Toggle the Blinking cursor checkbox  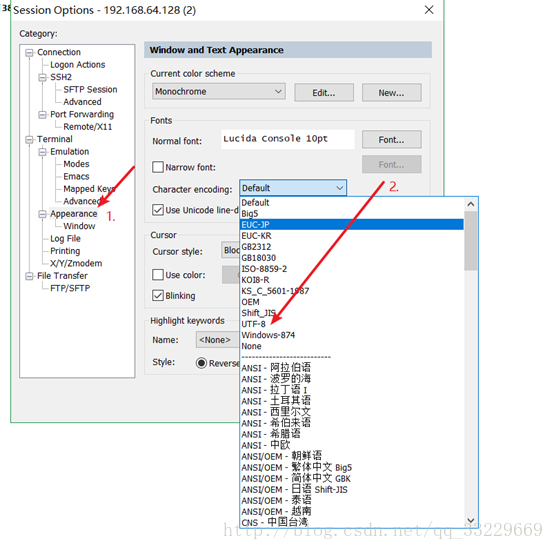tap(158, 296)
